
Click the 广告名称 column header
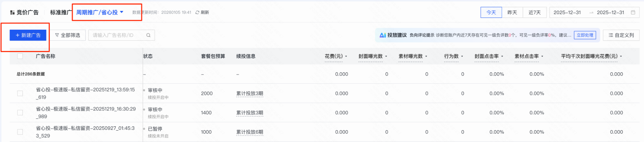[45, 56]
